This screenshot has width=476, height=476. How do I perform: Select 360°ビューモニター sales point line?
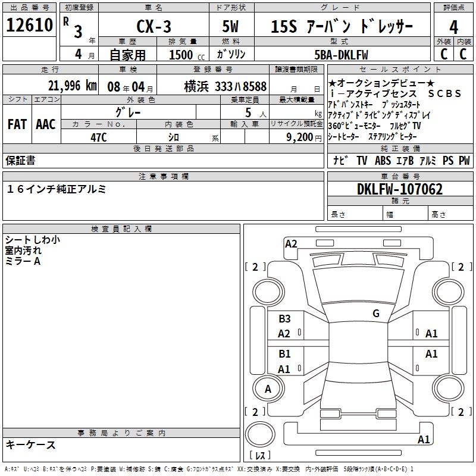click(374, 126)
